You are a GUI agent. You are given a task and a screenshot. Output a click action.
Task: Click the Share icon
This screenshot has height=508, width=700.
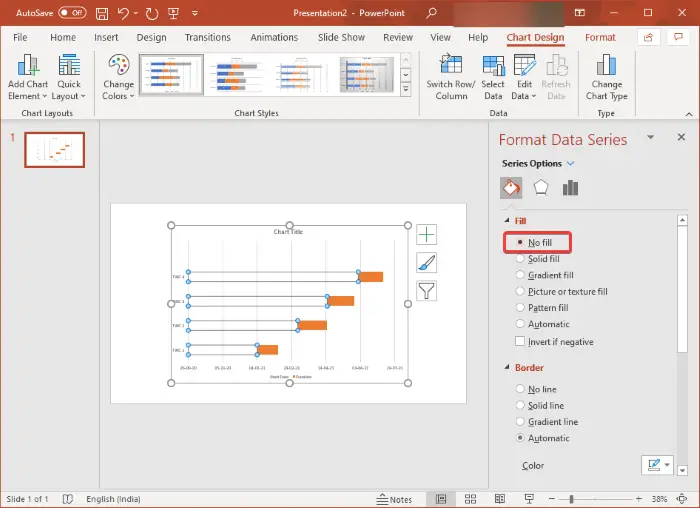coord(648,37)
